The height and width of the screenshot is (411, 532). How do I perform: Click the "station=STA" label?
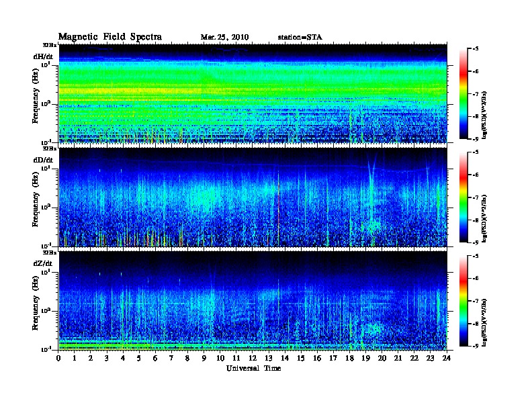click(300, 38)
